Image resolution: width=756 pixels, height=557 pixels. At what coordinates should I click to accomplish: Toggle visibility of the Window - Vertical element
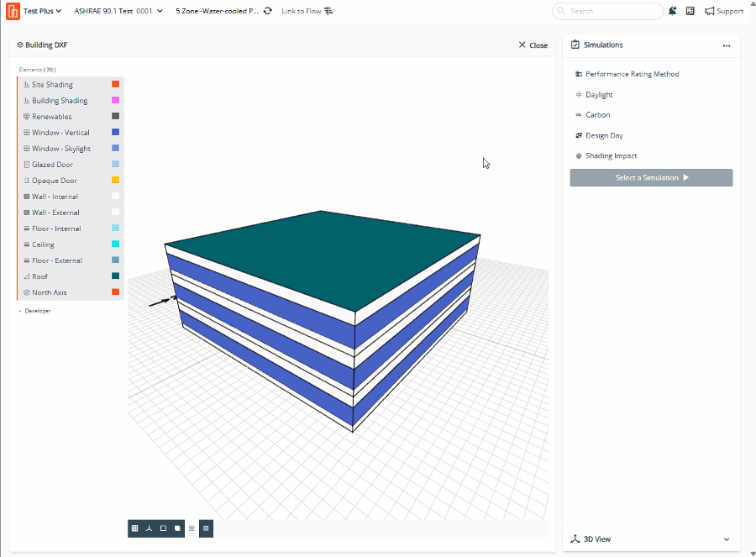point(60,133)
